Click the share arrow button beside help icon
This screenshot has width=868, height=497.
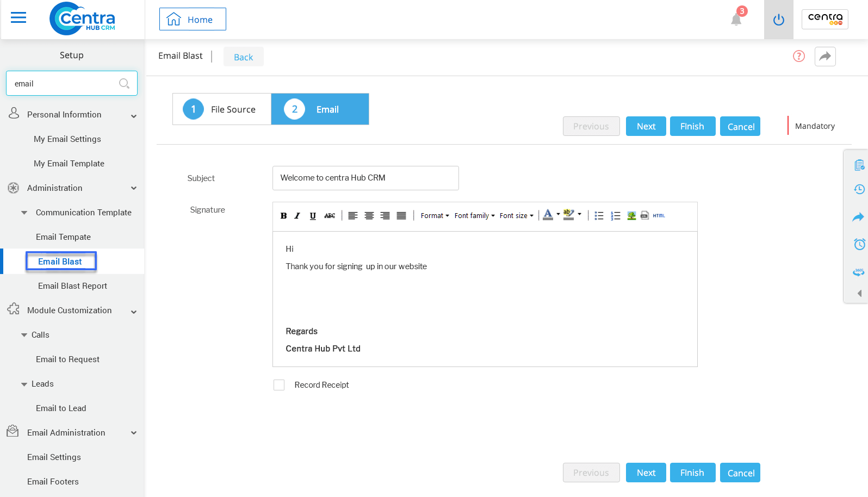825,56
